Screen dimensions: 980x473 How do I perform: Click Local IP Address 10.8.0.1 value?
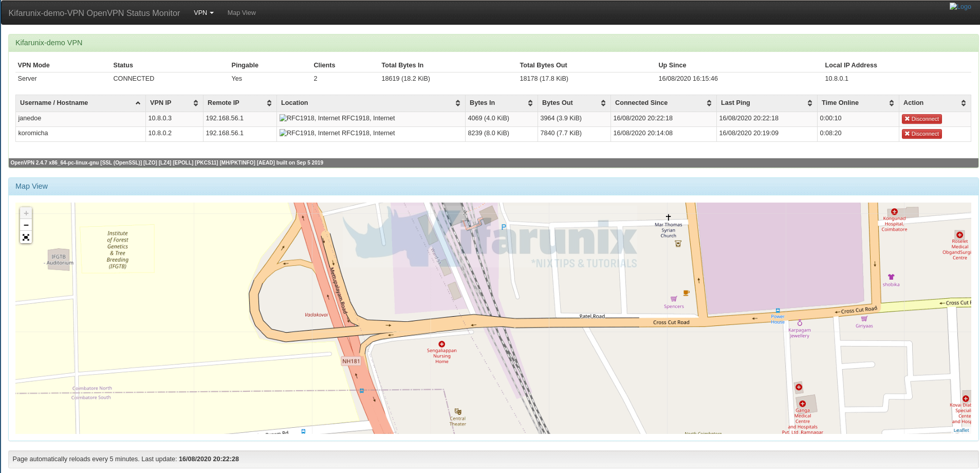point(836,79)
